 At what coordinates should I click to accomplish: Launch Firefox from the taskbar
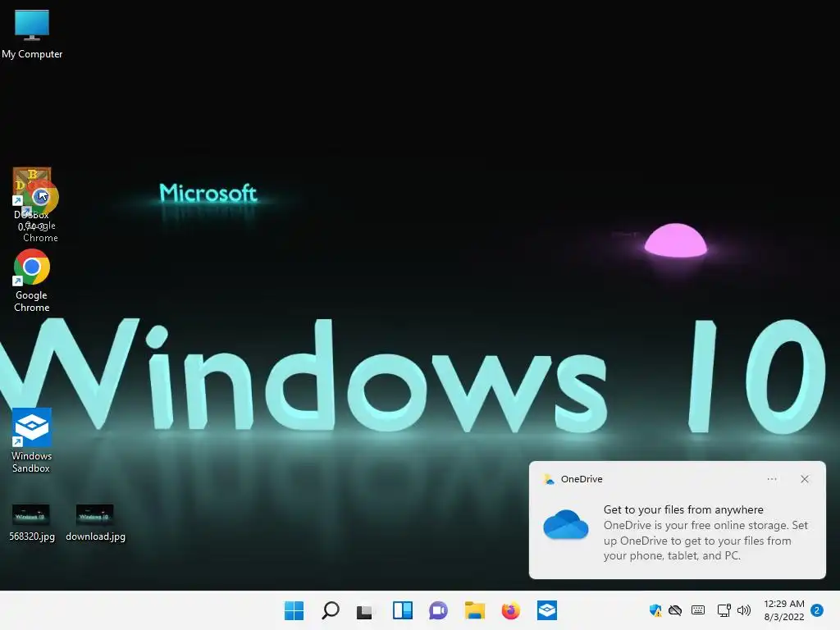[510, 610]
